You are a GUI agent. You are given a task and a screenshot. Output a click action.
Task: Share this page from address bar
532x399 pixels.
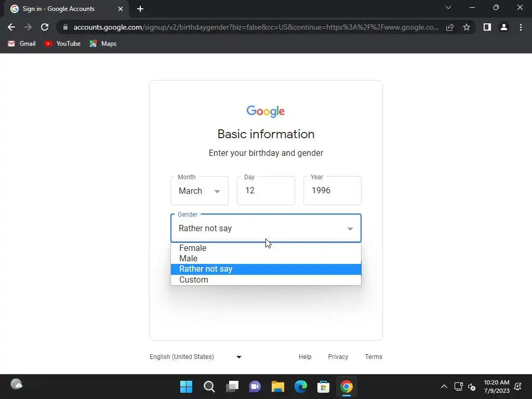pos(450,27)
